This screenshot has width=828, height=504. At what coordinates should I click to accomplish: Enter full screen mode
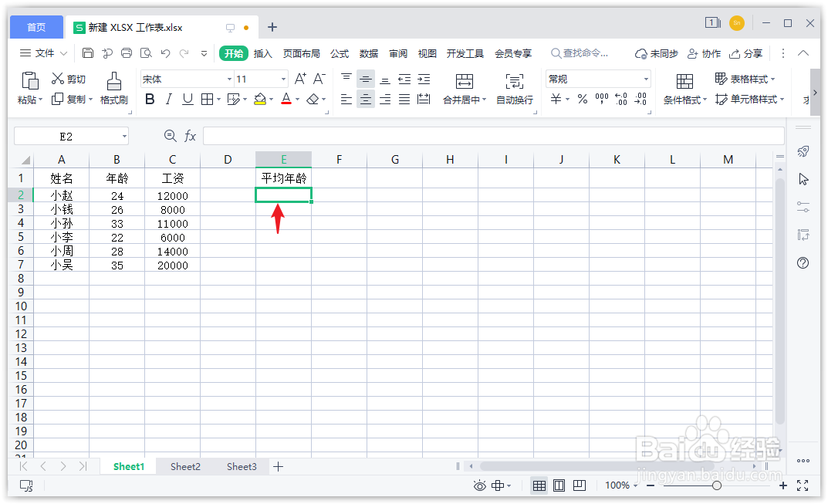803,485
